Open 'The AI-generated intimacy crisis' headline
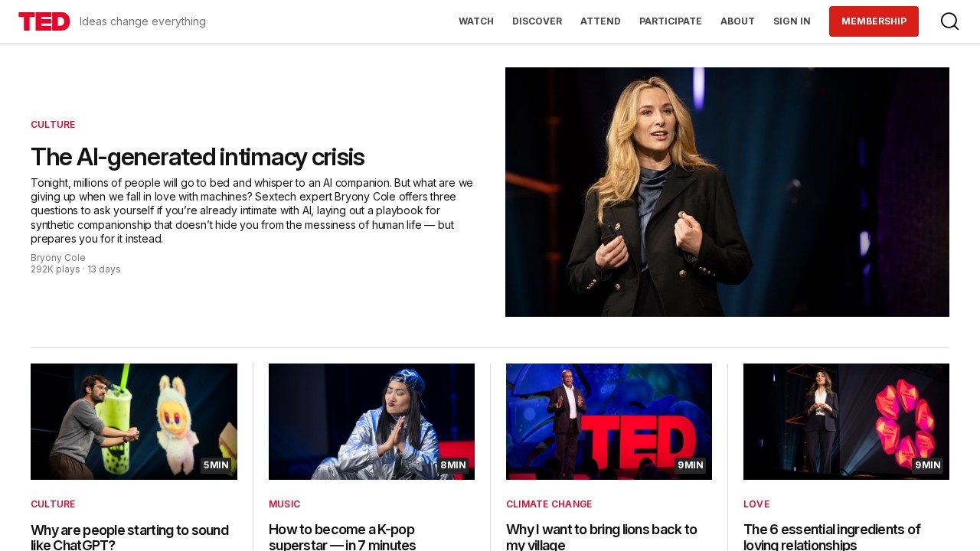The height and width of the screenshot is (551, 980). coord(198,157)
